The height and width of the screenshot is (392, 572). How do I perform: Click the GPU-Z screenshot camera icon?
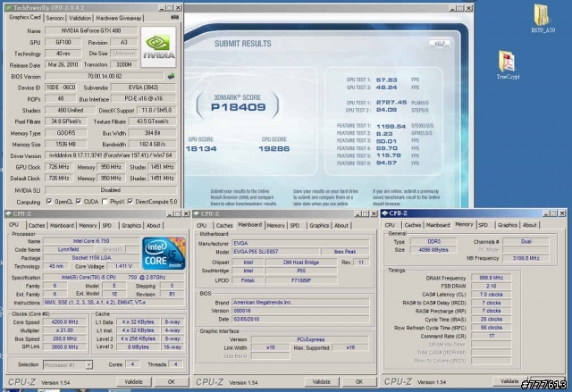(x=175, y=17)
